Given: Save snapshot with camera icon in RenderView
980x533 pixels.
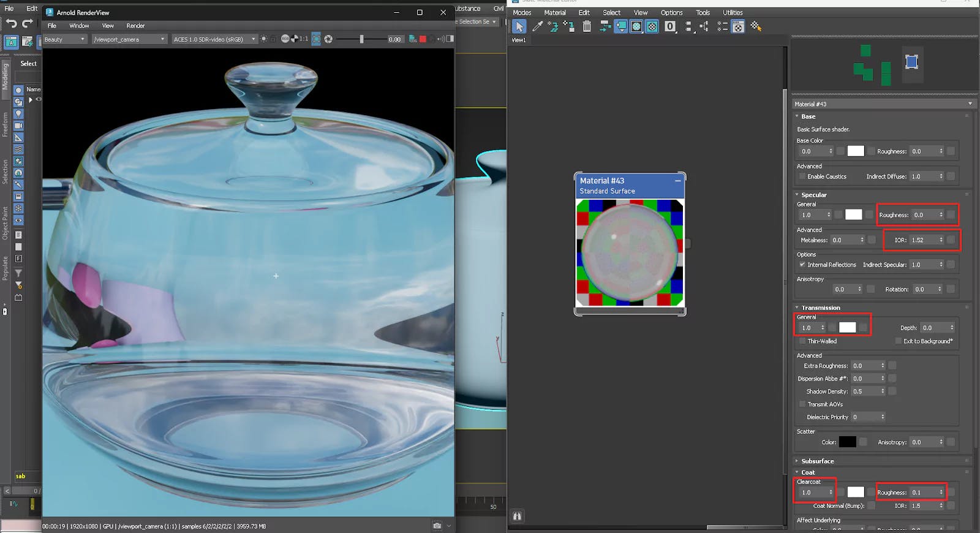Looking at the screenshot, I should [437, 526].
